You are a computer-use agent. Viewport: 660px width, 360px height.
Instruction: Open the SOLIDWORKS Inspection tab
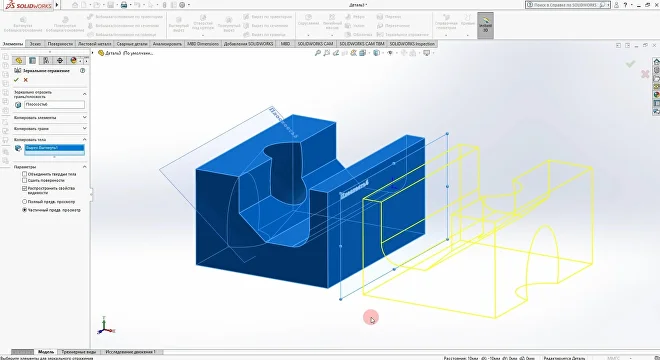tap(412, 44)
